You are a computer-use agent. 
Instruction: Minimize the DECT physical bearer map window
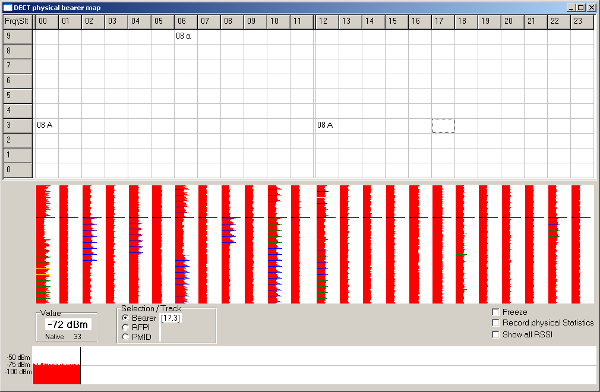pyautogui.click(x=571, y=8)
